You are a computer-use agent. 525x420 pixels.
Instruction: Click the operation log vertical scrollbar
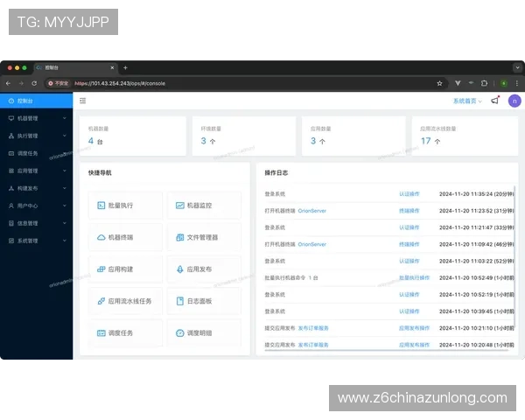tap(514, 255)
